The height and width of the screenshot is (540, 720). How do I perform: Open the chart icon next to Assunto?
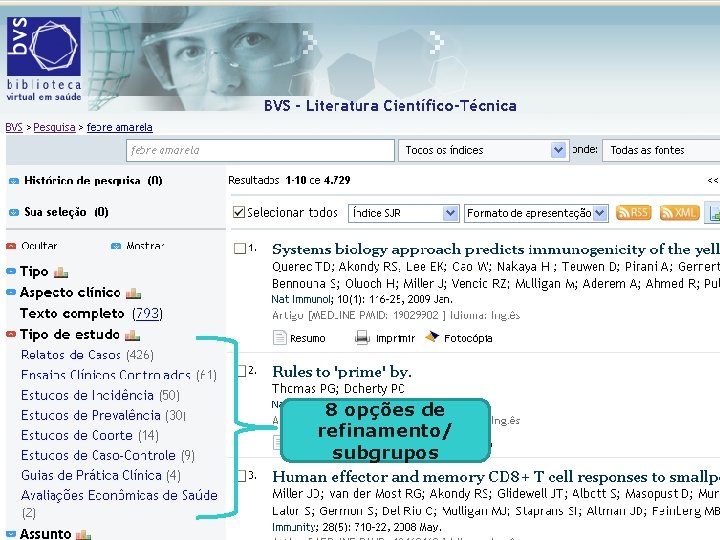[84, 534]
